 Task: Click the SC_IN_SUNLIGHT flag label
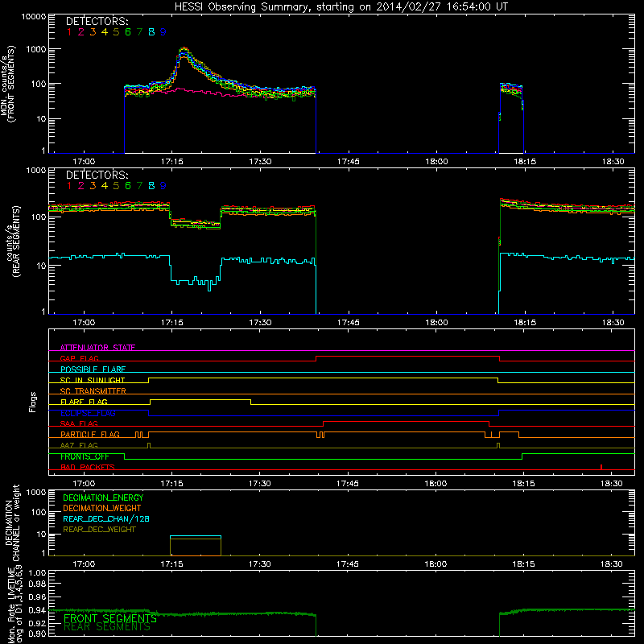tap(93, 380)
